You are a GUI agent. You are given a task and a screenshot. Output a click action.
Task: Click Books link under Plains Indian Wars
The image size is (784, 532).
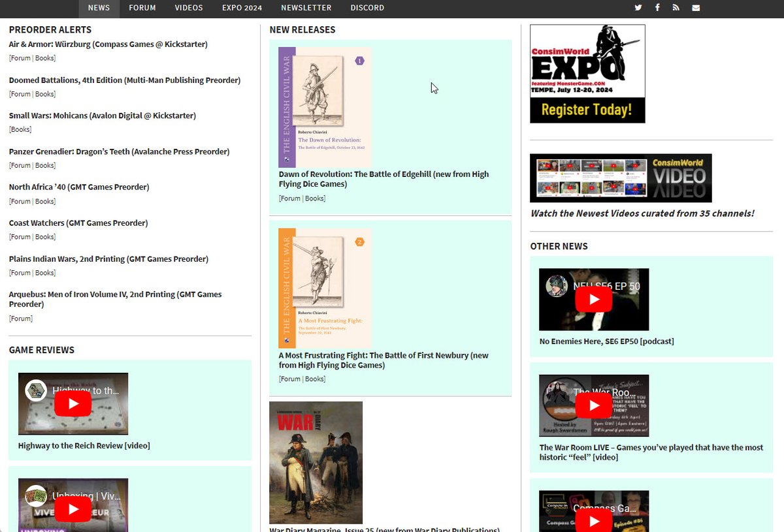pyautogui.click(x=45, y=273)
